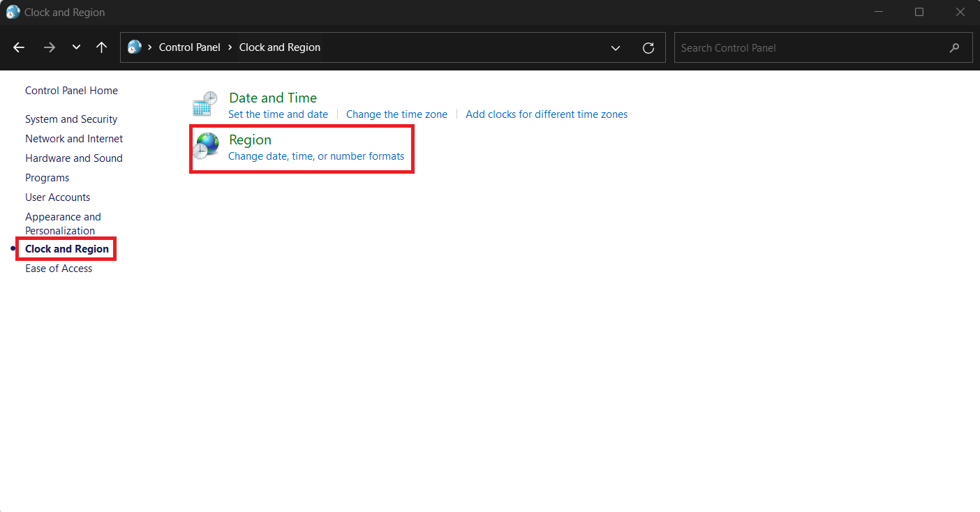This screenshot has height=512, width=980.
Task: Expand the address bar history dropdown
Action: (x=616, y=48)
